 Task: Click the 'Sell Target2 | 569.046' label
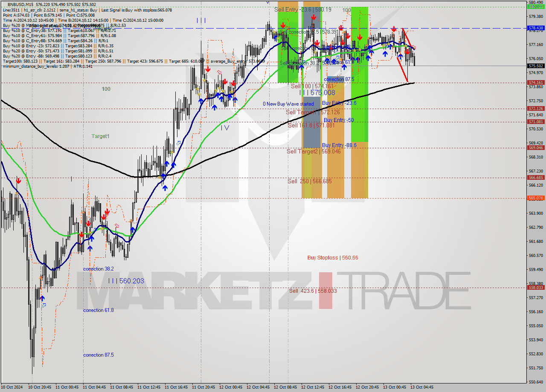(x=314, y=151)
